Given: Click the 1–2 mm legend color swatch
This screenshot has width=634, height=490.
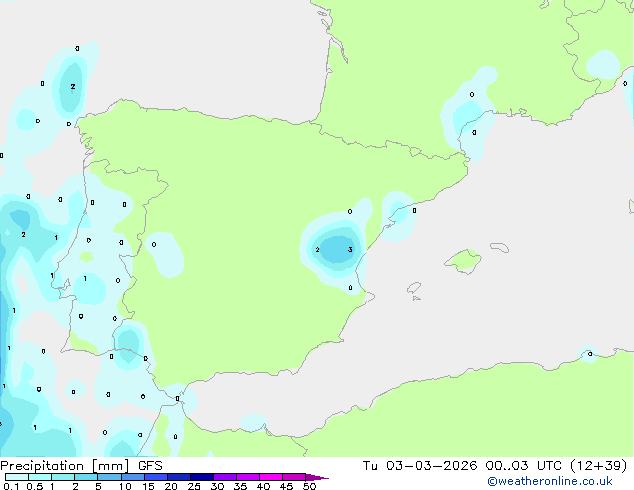Looking at the screenshot, I should click(x=63, y=477).
